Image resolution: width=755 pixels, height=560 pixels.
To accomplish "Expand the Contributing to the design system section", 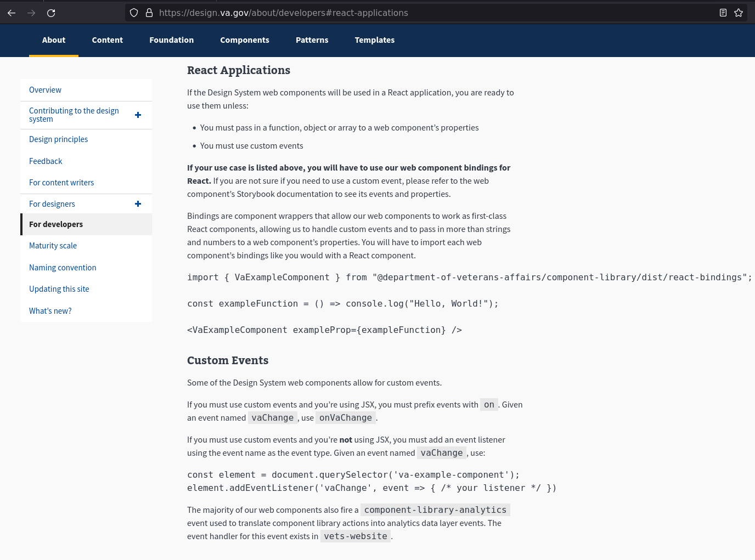I will (138, 115).
